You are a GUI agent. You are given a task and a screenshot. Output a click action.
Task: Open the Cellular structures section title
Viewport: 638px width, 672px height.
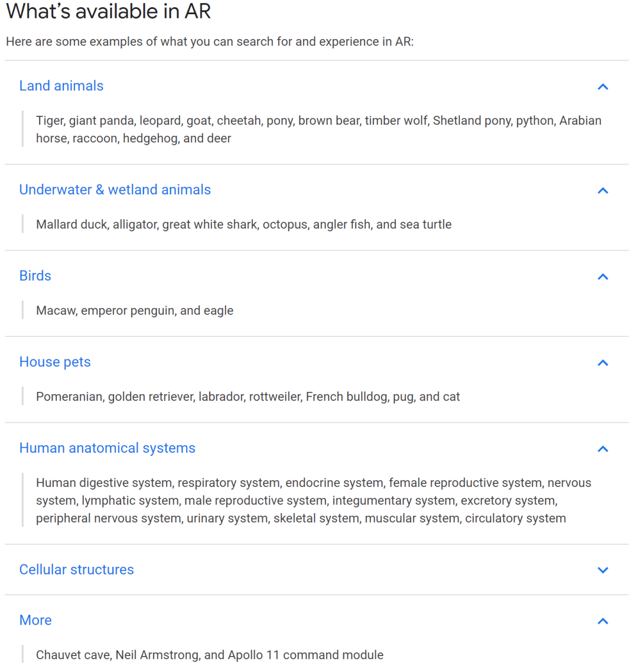77,570
